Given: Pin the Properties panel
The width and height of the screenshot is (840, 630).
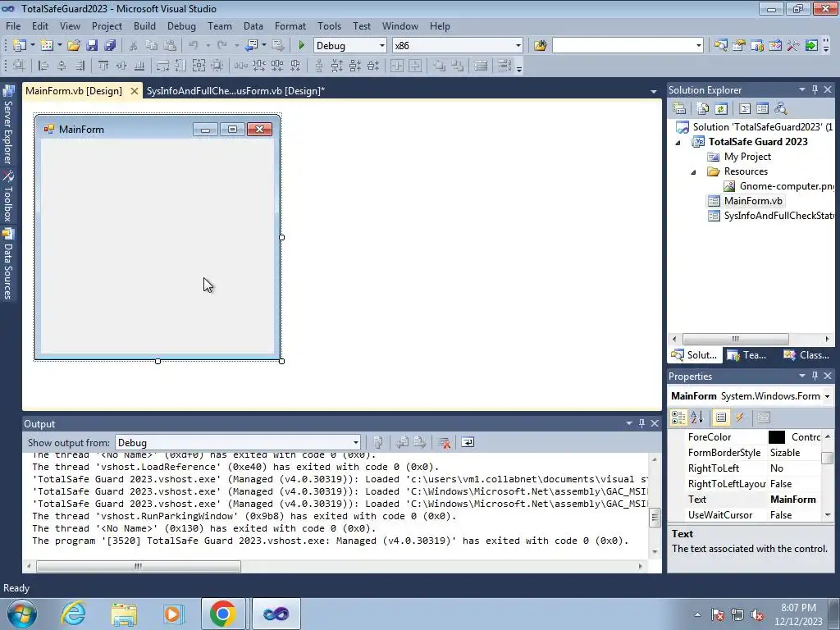Looking at the screenshot, I should point(815,376).
